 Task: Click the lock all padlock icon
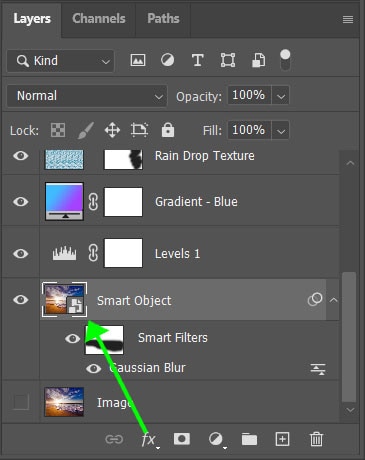pos(168,130)
